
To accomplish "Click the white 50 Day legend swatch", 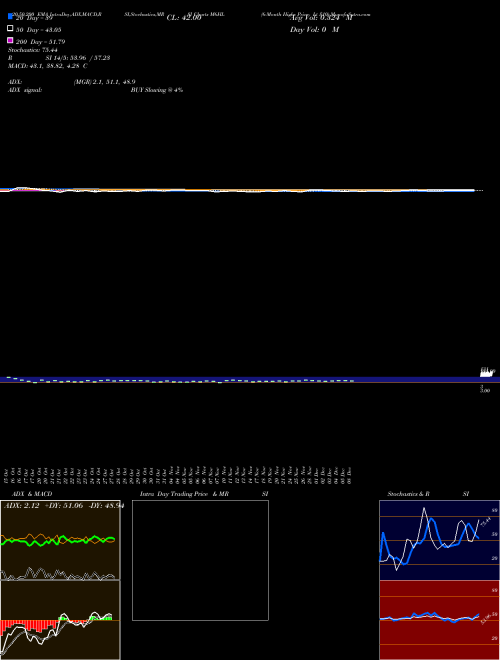I will click(x=10, y=28).
